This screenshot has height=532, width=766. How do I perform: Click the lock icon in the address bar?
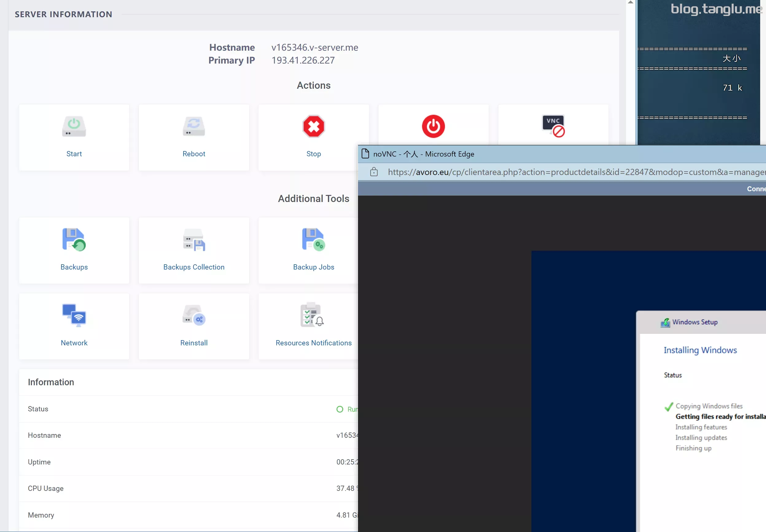tap(374, 172)
